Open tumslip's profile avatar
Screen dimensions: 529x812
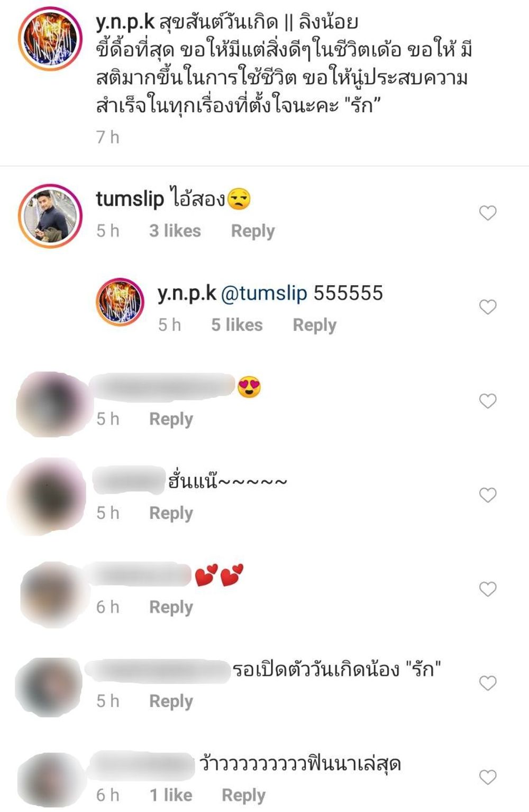click(50, 216)
